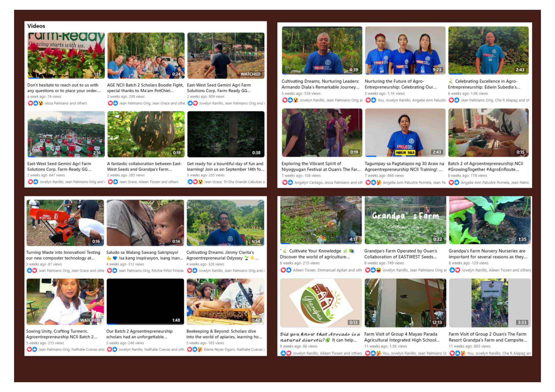Open the Marilou Diala video thumbnail
Image resolution: width=555 pixels, height=392 pixels.
pos(405,133)
